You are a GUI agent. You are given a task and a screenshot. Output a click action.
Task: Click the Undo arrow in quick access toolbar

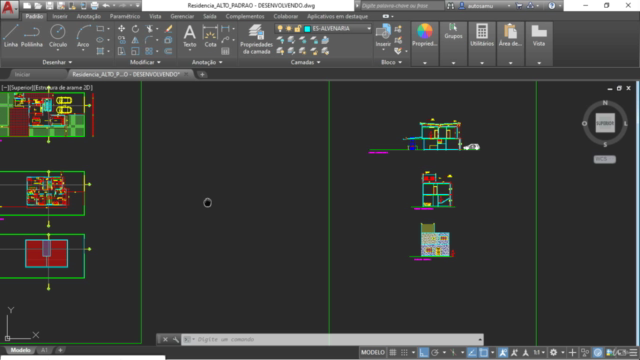[x=106, y=6]
